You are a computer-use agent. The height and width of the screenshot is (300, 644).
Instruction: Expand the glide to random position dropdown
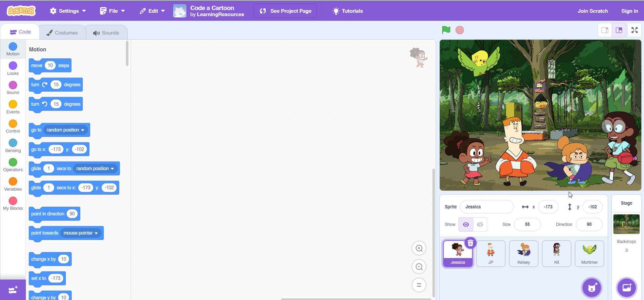95,168
